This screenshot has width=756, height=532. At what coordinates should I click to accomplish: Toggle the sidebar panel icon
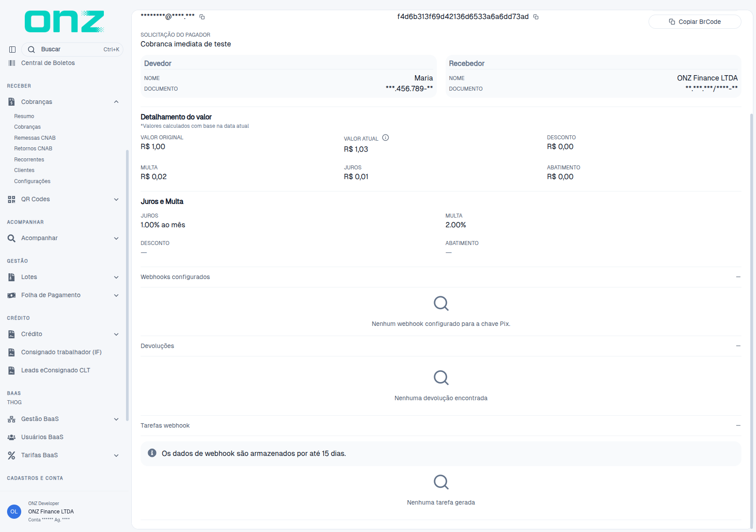click(12, 50)
